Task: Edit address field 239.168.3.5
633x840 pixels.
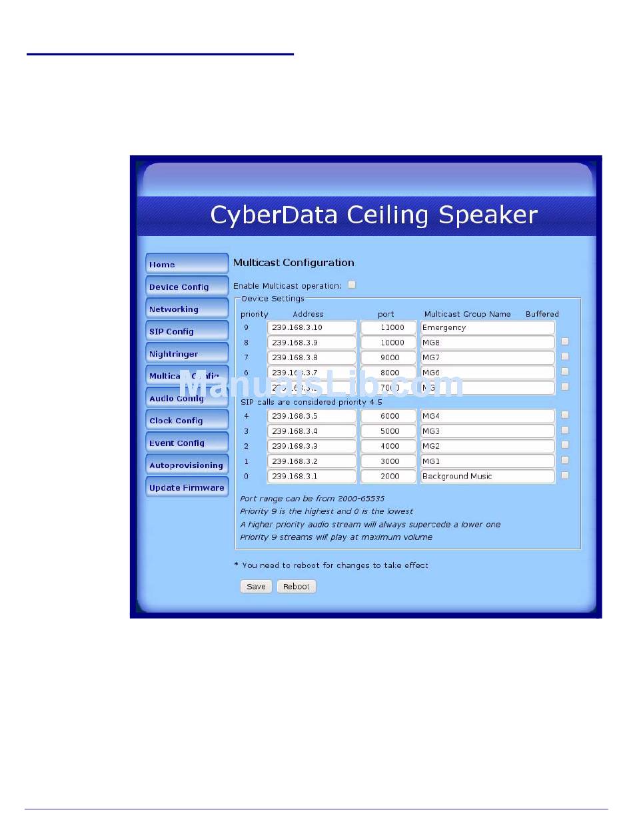Action: coord(312,416)
